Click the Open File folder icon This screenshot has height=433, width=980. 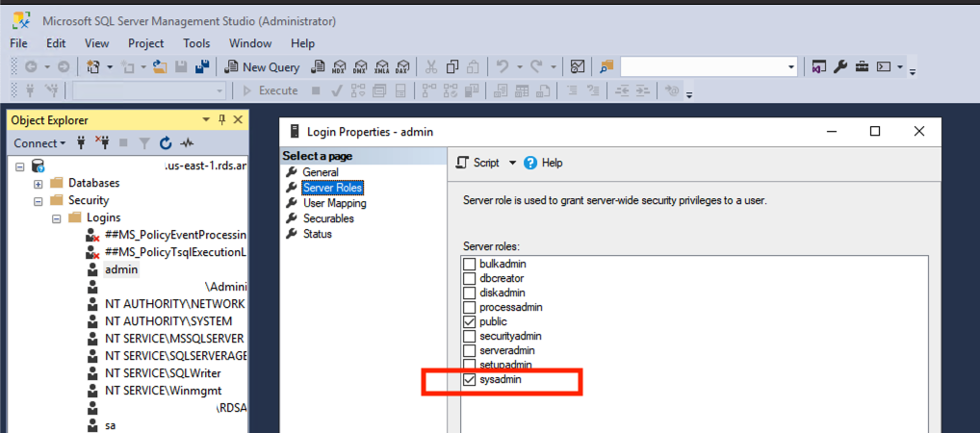coord(160,66)
